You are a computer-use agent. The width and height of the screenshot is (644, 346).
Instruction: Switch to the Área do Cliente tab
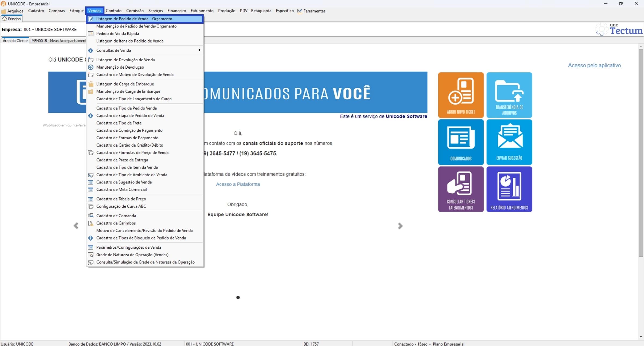[15, 41]
